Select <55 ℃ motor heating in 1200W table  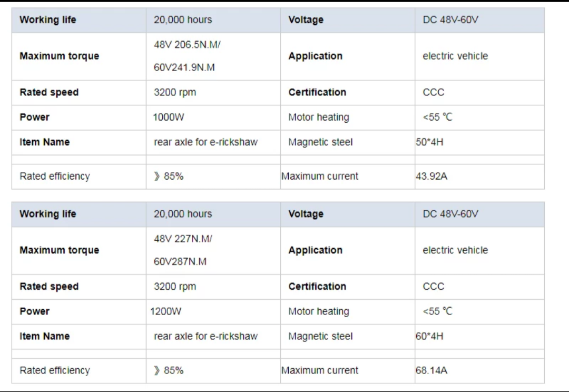coord(437,311)
